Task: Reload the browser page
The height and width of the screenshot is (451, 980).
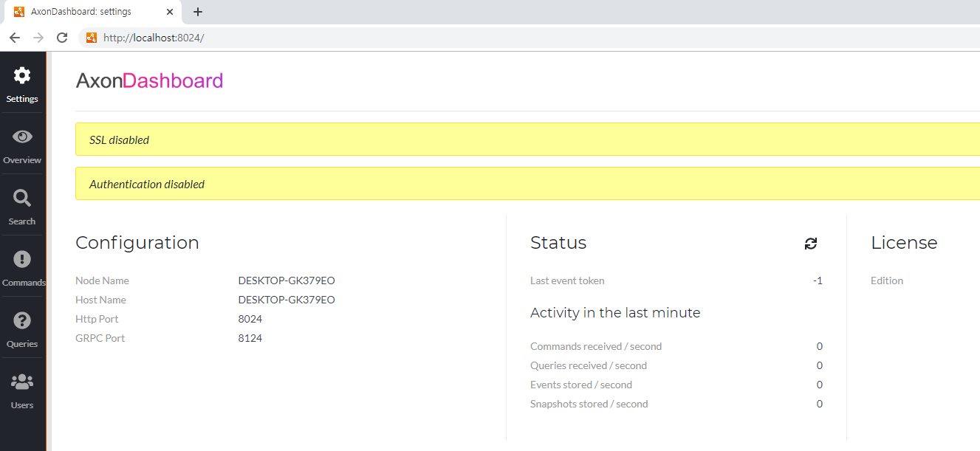Action: click(x=62, y=38)
